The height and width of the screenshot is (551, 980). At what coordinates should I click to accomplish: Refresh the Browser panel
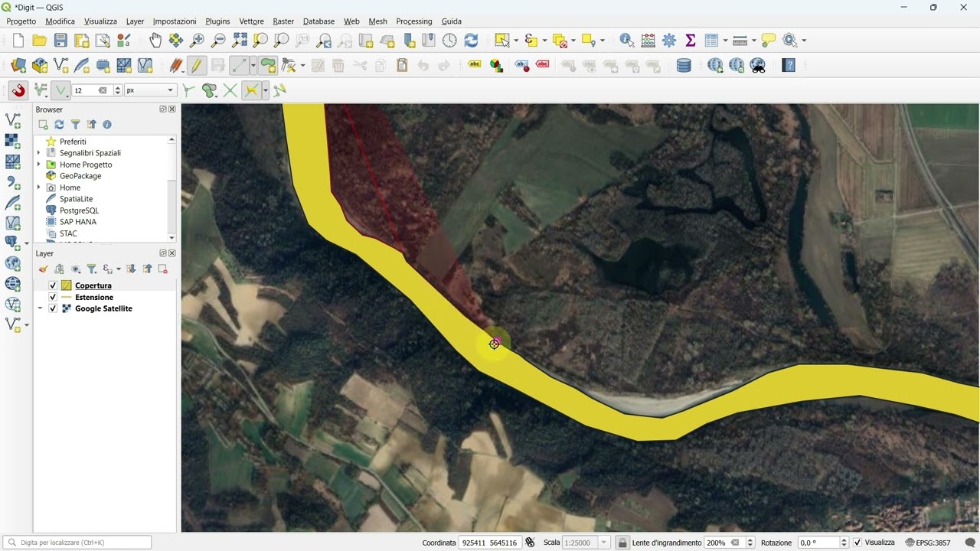(x=59, y=125)
